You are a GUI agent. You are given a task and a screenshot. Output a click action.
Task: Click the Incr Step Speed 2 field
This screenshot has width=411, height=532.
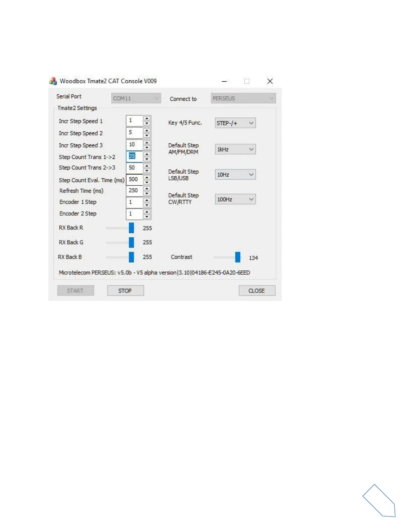pos(134,133)
